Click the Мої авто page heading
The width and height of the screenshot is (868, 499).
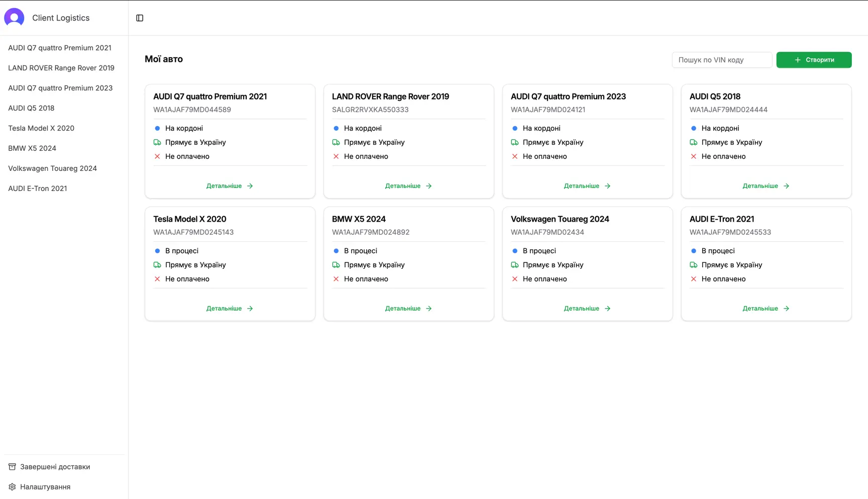tap(164, 59)
